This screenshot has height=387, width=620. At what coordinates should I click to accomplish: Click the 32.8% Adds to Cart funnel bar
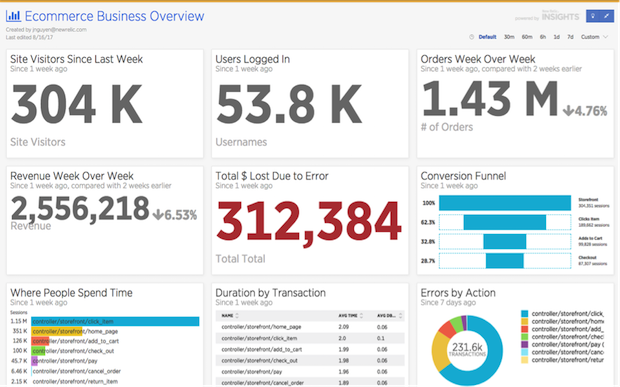[x=505, y=242]
